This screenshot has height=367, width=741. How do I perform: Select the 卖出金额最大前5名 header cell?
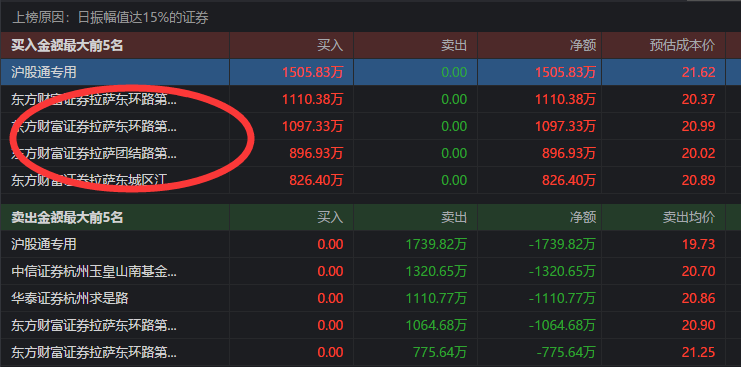click(x=115, y=217)
